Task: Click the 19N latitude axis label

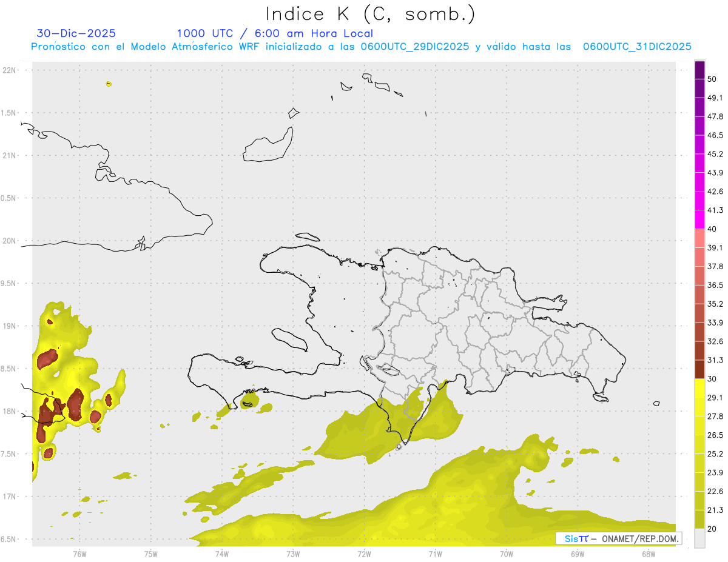Action: pyautogui.click(x=10, y=326)
